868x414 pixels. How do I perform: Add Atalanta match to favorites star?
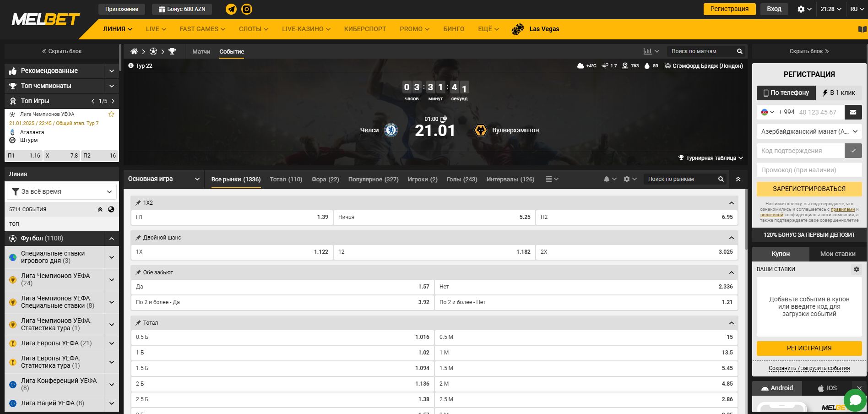(111, 114)
